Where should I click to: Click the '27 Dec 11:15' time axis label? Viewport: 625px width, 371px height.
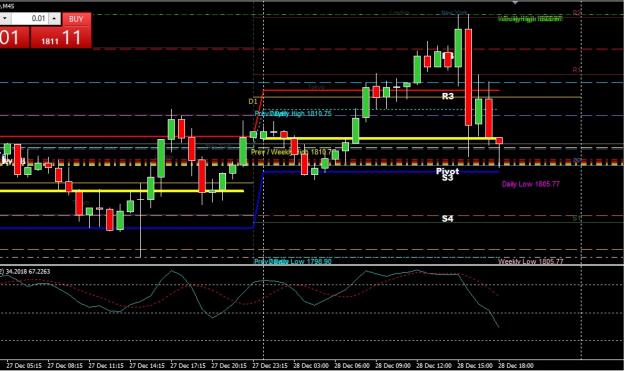click(x=106, y=365)
